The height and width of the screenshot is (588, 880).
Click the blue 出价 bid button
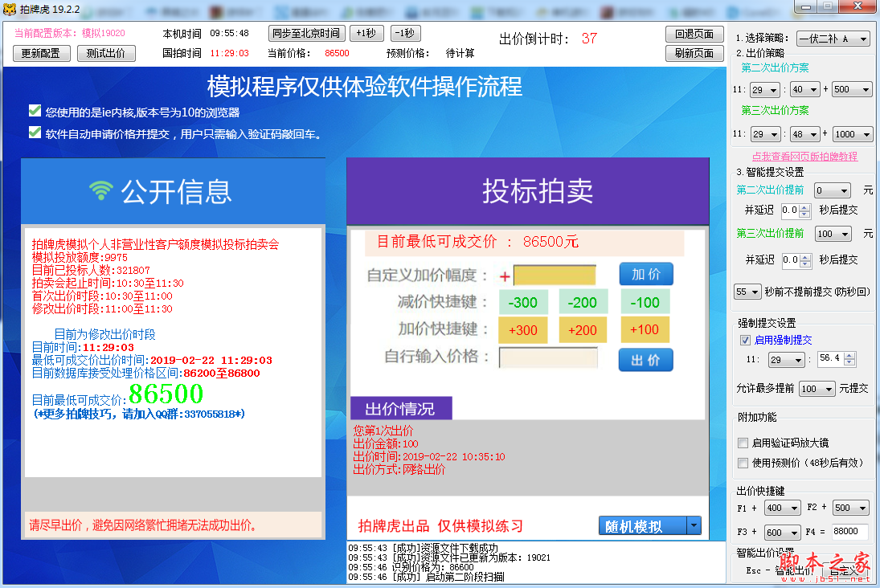[x=645, y=360]
